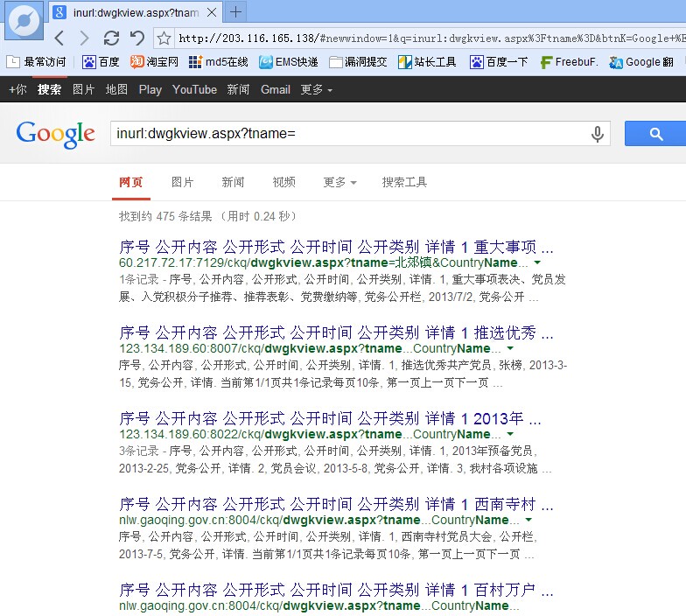Viewport: 686px width, 616px height.
Task: Expand arrow beside 123.134.189.60:8007 URL
Action: pyautogui.click(x=510, y=348)
